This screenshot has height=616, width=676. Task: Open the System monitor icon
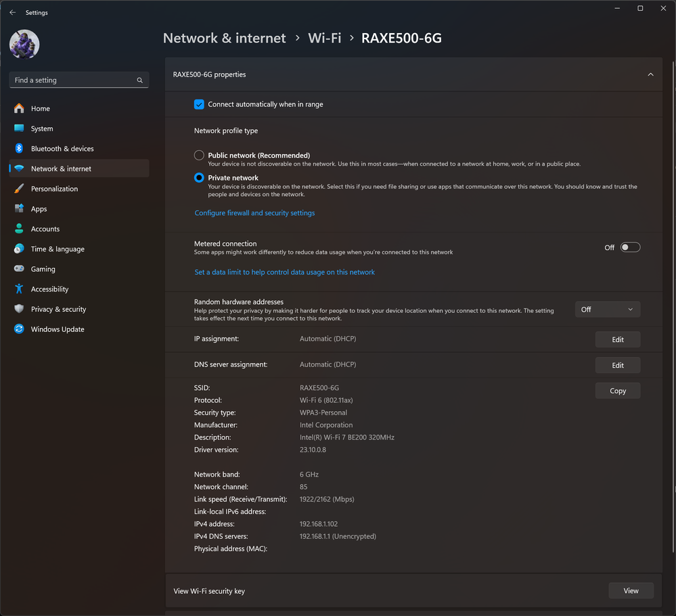coord(19,128)
